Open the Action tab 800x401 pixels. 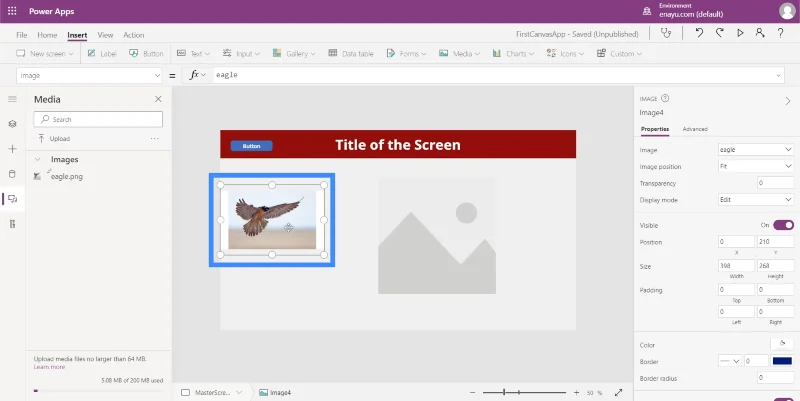click(x=134, y=35)
